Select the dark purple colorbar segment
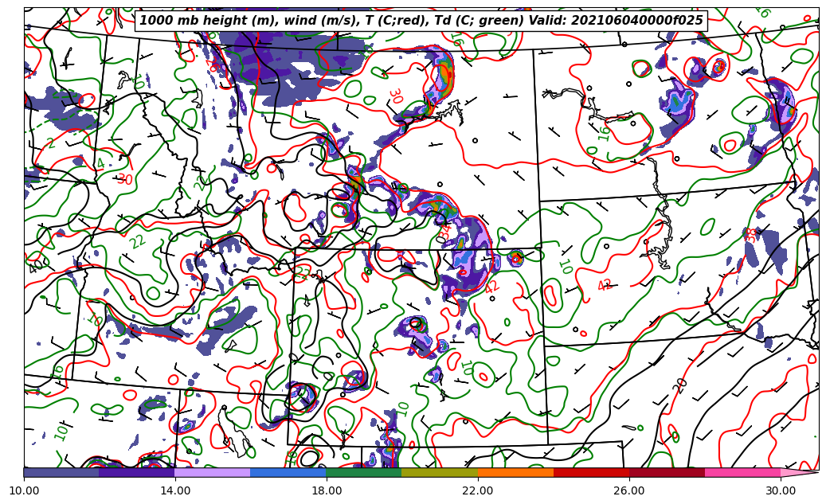Image resolution: width=826 pixels, height=504 pixels. [136, 472]
